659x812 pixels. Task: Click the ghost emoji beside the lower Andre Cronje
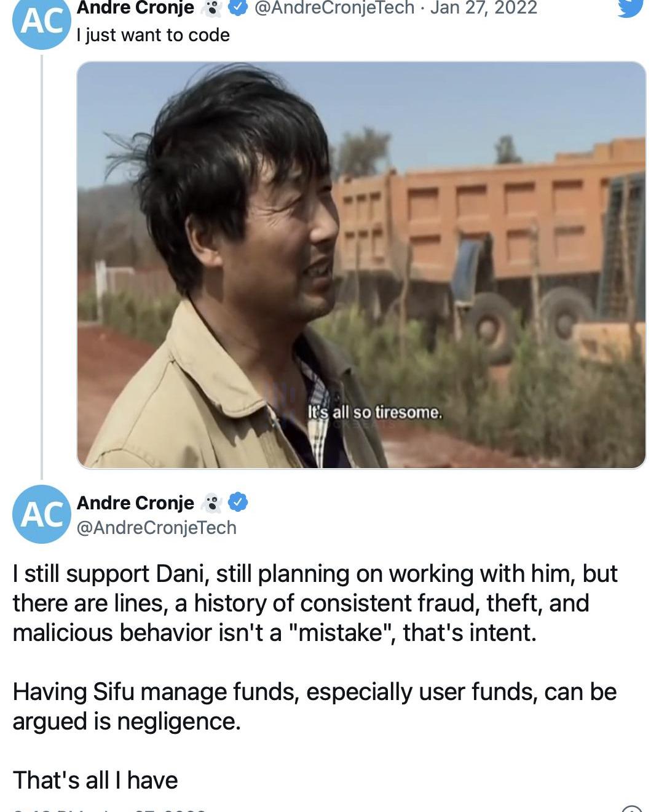[x=211, y=503]
